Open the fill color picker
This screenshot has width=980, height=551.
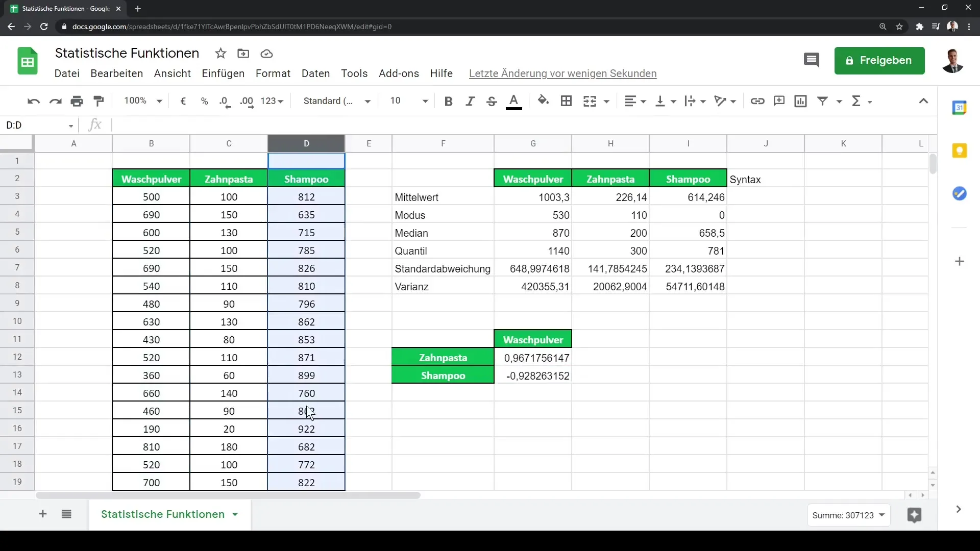coord(543,101)
